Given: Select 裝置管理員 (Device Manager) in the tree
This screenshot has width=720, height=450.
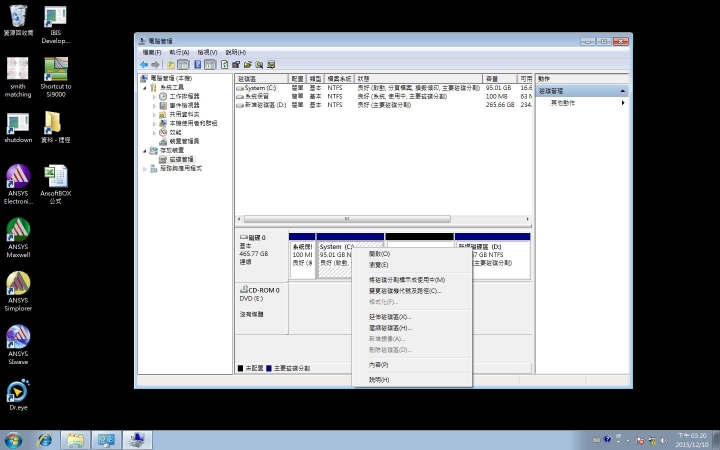Looking at the screenshot, I should click(x=184, y=141).
